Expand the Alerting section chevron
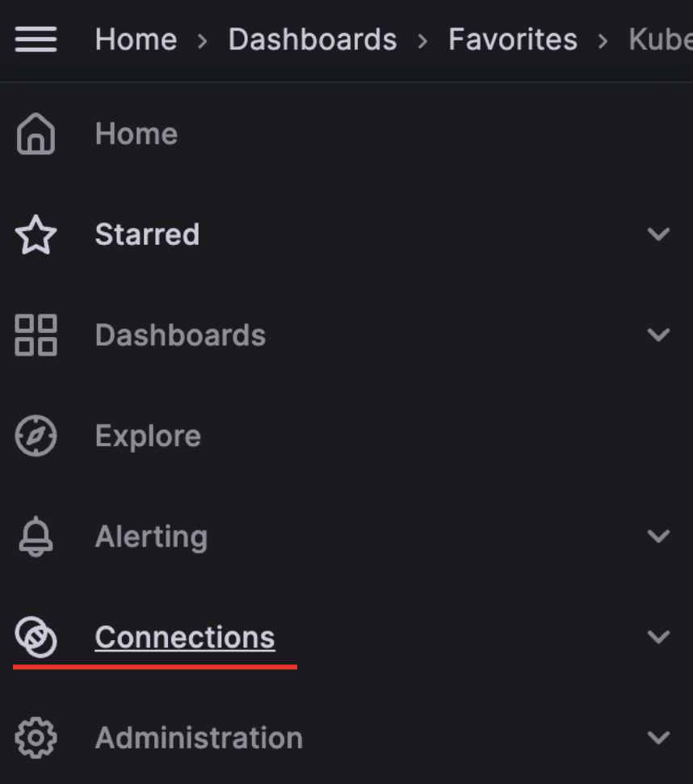 pos(658,537)
